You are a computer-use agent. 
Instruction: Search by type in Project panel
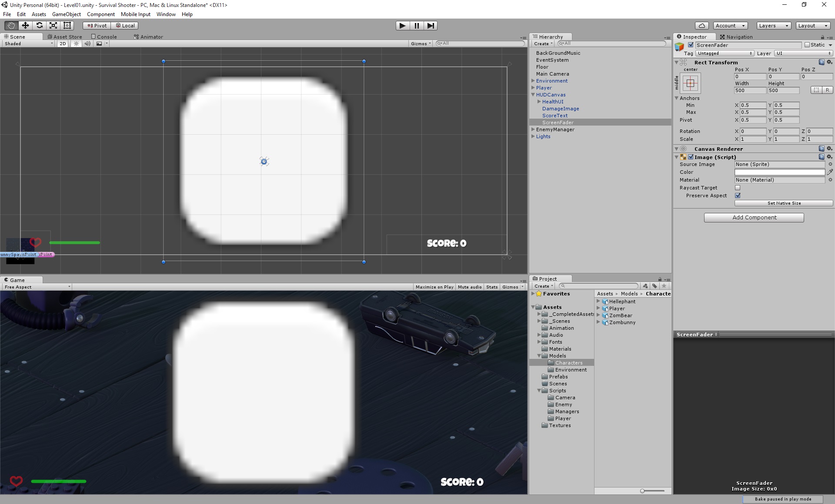point(645,286)
